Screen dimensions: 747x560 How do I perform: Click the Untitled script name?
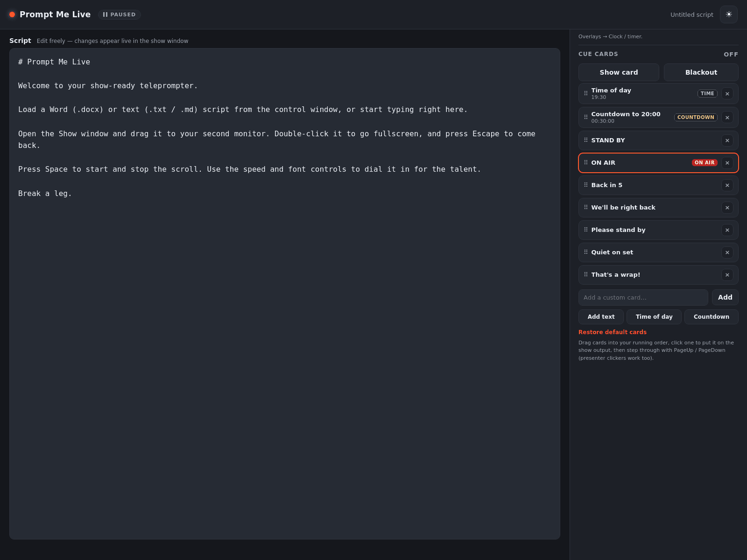[691, 14]
